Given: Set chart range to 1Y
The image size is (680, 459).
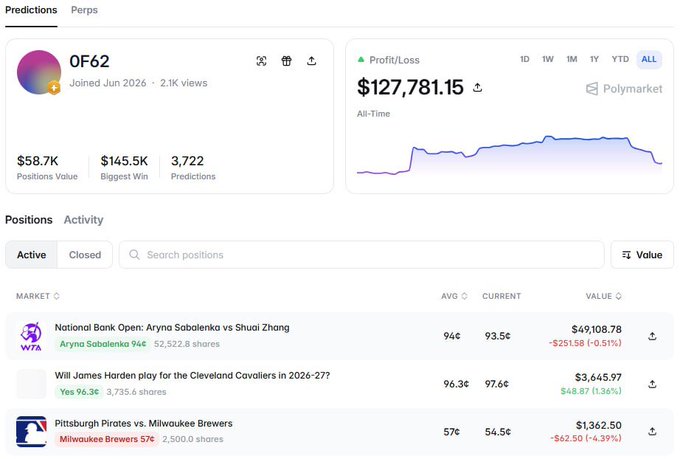Looking at the screenshot, I should click(x=594, y=59).
